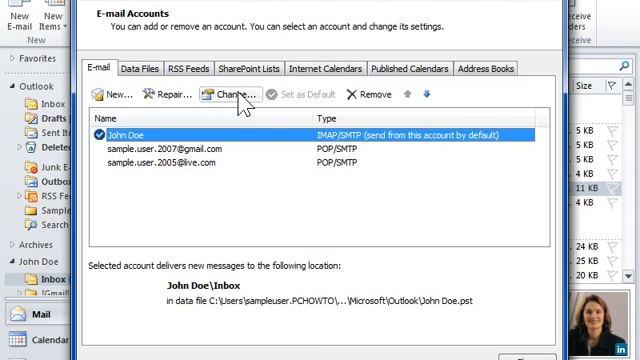Viewport: 640px width, 360px height.
Task: Switch to Calendar in the navigation pane
Action: (x=39, y=340)
